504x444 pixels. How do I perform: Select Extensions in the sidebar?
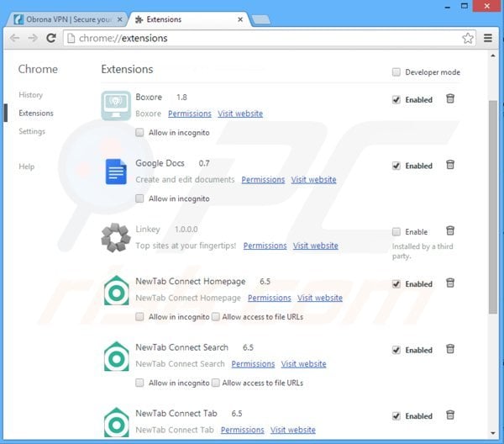pyautogui.click(x=36, y=114)
